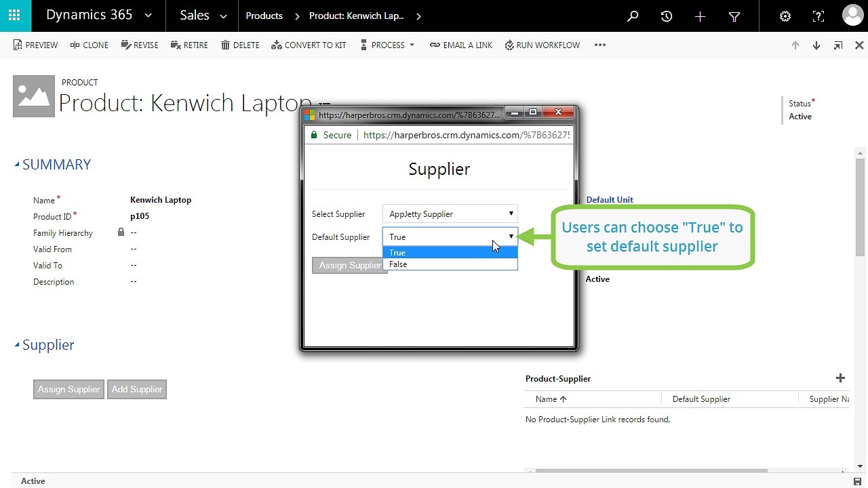The image size is (868, 488).
Task: Click Preview in the command bar
Action: (36, 45)
